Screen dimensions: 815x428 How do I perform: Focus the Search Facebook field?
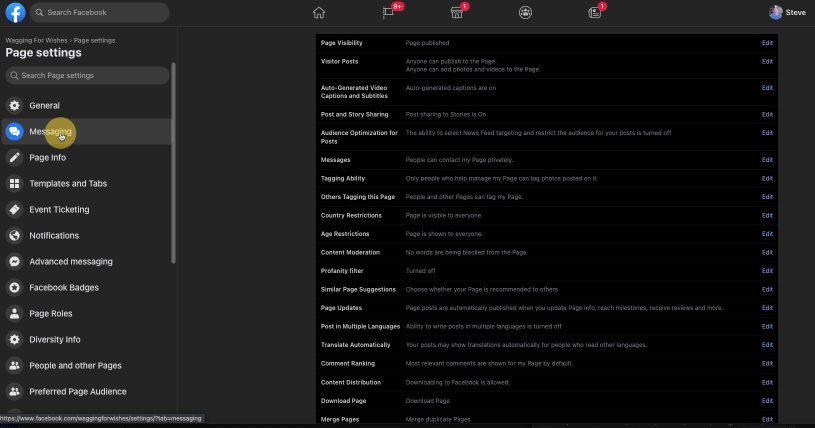click(x=99, y=12)
